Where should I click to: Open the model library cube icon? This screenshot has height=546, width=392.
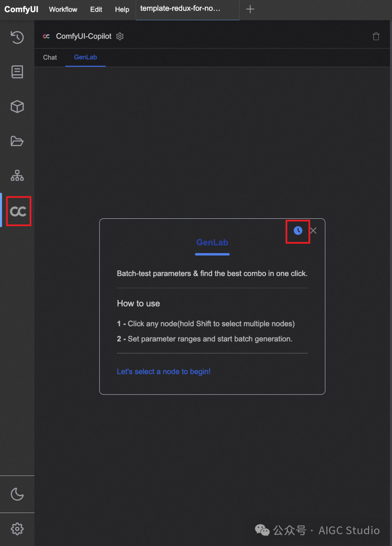(17, 106)
